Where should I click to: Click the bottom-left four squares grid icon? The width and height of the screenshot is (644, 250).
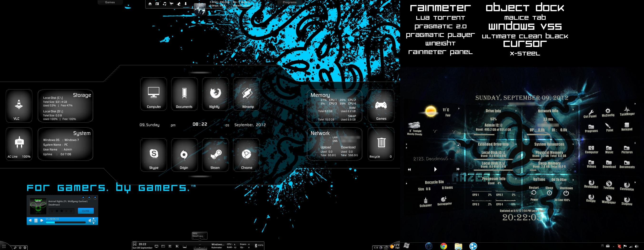(4, 246)
